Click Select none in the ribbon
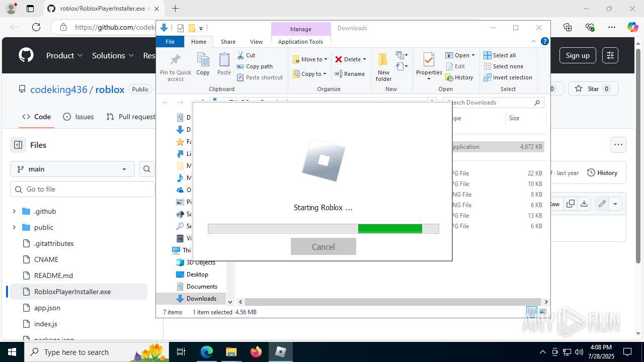Viewport: 644px width, 362px height. pyautogui.click(x=503, y=66)
